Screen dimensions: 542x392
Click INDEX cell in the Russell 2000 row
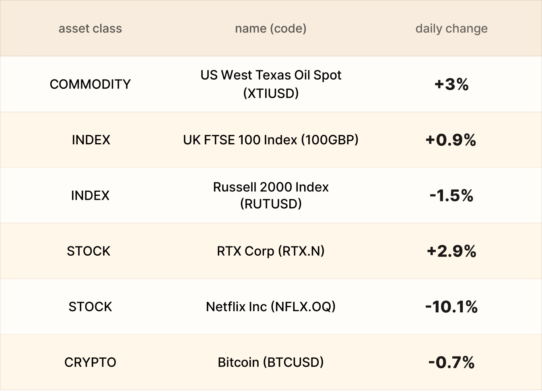pos(90,195)
